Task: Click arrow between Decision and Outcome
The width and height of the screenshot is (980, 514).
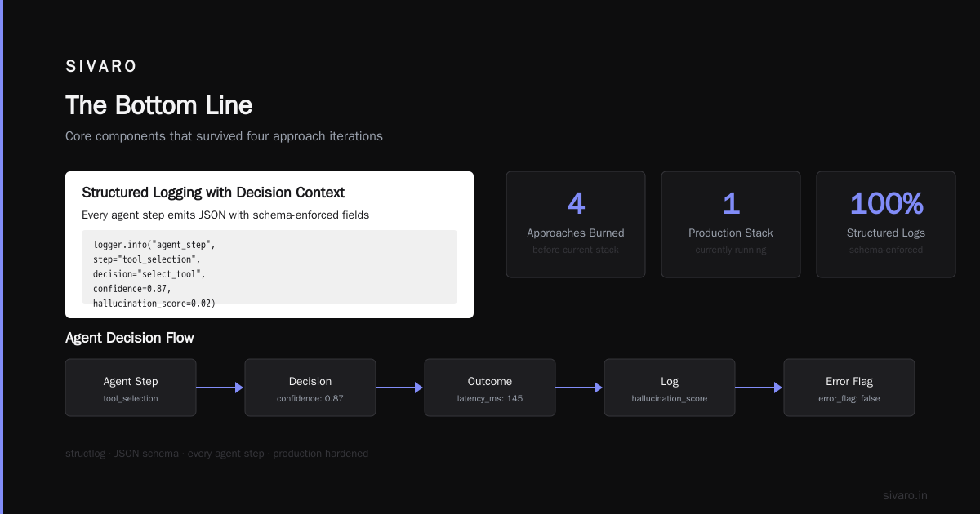Action: click(x=400, y=388)
